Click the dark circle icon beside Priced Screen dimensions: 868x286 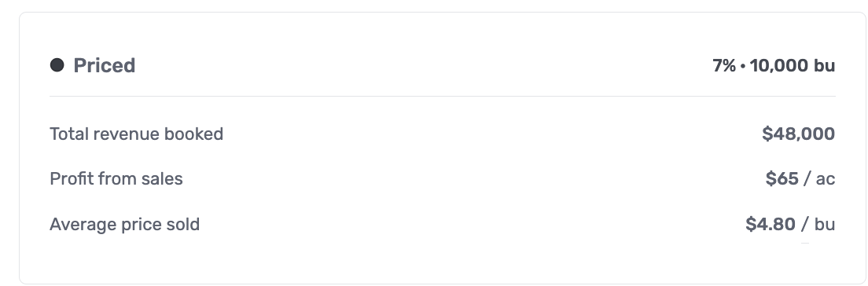point(57,65)
